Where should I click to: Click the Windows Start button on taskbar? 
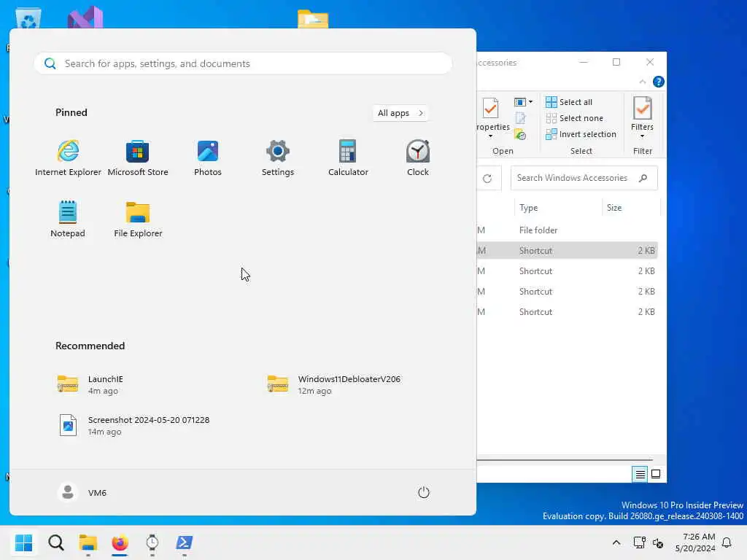[24, 542]
